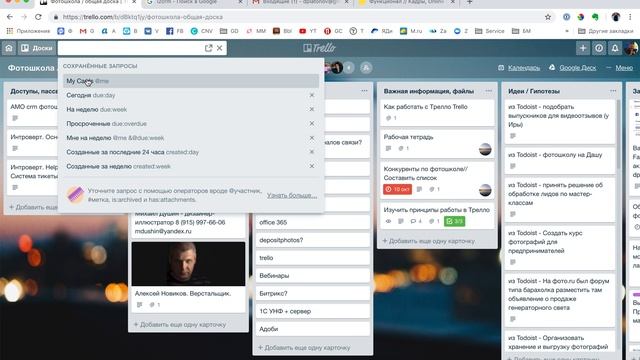Add card below Алексей Новиков. Верстальщик
Viewport: 640px width, 360px height.
[x=180, y=324]
